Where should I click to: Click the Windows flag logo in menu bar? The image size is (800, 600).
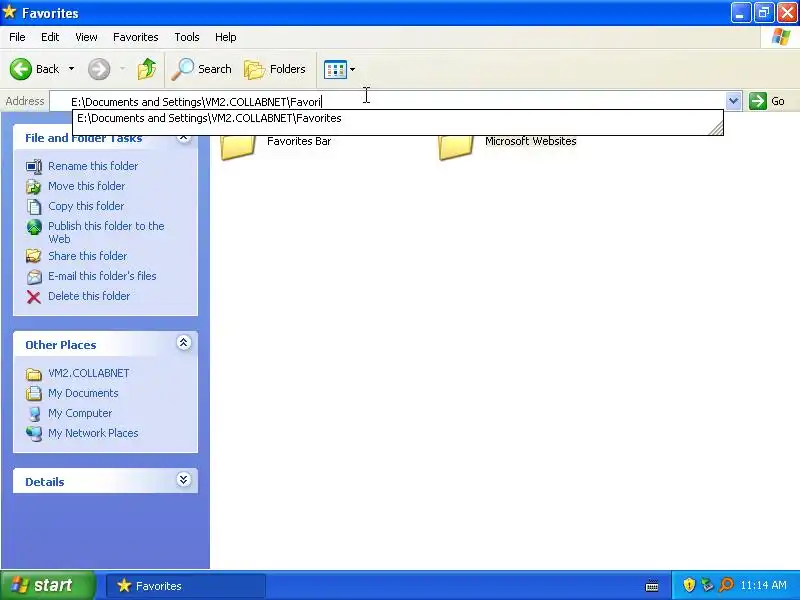[781, 37]
